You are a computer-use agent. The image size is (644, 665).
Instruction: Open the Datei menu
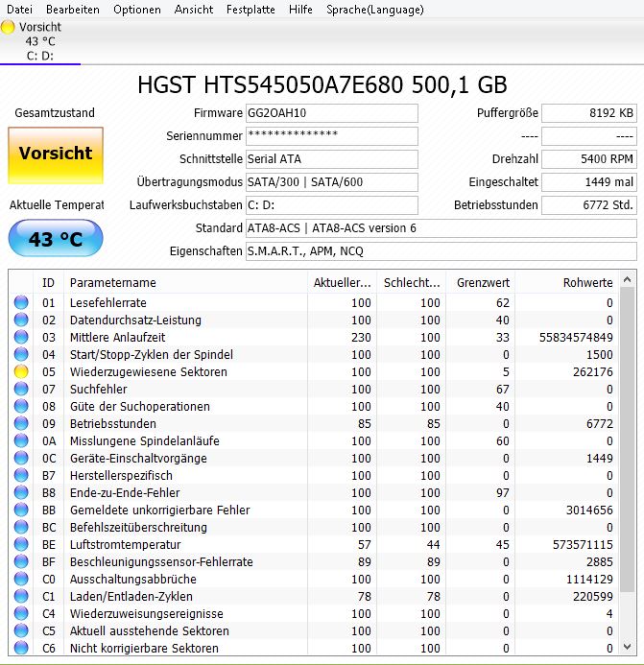(19, 10)
